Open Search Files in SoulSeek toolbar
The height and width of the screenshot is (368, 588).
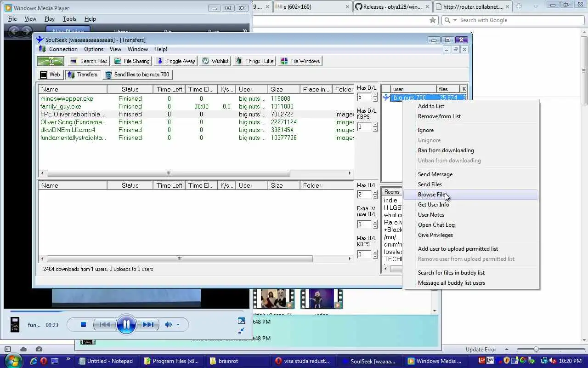pos(89,61)
